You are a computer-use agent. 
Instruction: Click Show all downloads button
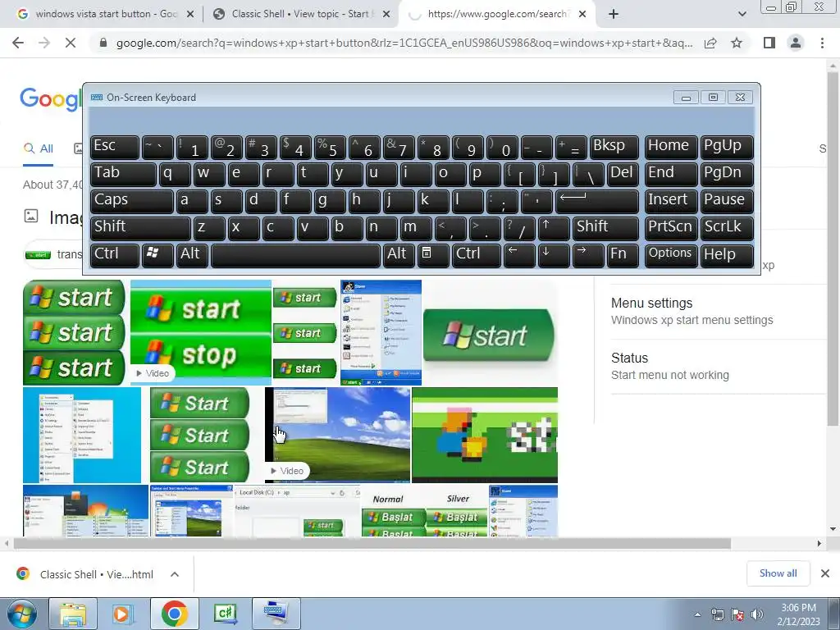[778, 573]
